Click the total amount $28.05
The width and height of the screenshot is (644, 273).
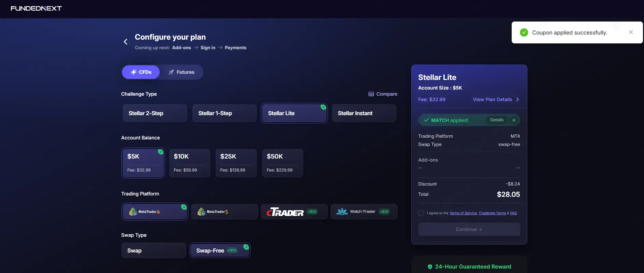coord(508,194)
